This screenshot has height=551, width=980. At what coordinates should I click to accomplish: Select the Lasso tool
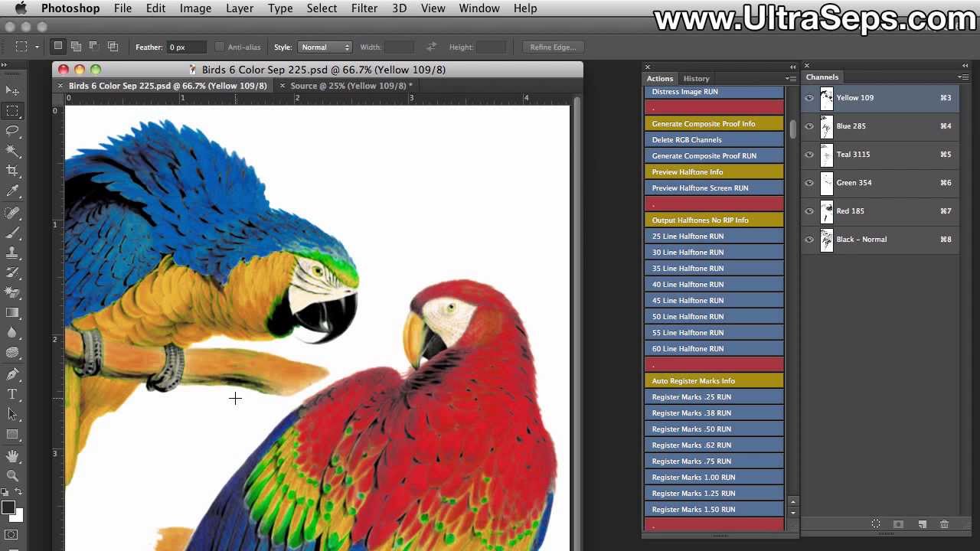(x=12, y=131)
